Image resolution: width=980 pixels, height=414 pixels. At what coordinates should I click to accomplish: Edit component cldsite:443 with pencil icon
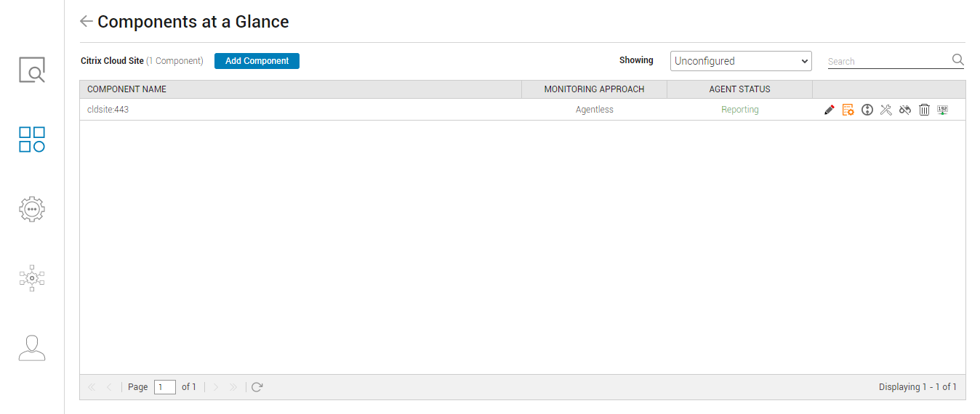(829, 110)
